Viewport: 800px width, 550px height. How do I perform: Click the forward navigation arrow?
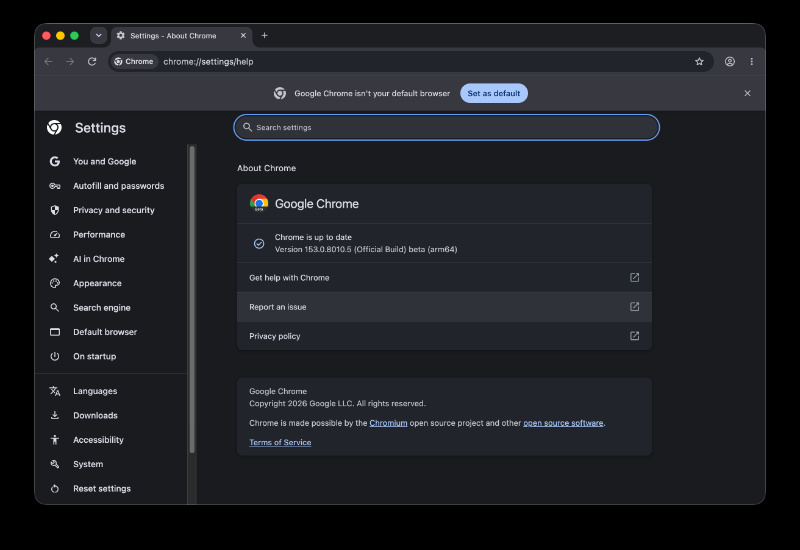pyautogui.click(x=70, y=62)
